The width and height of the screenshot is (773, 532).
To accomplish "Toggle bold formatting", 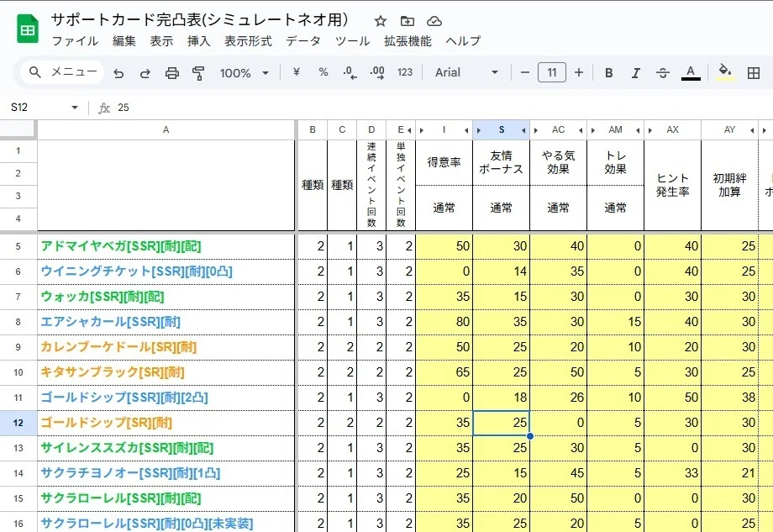I will [x=609, y=73].
